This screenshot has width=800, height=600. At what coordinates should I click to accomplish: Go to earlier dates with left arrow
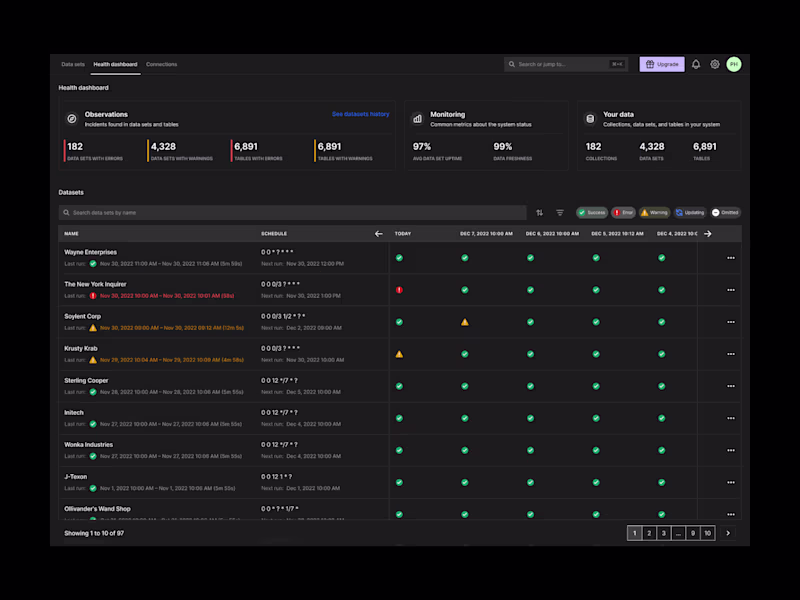click(379, 234)
